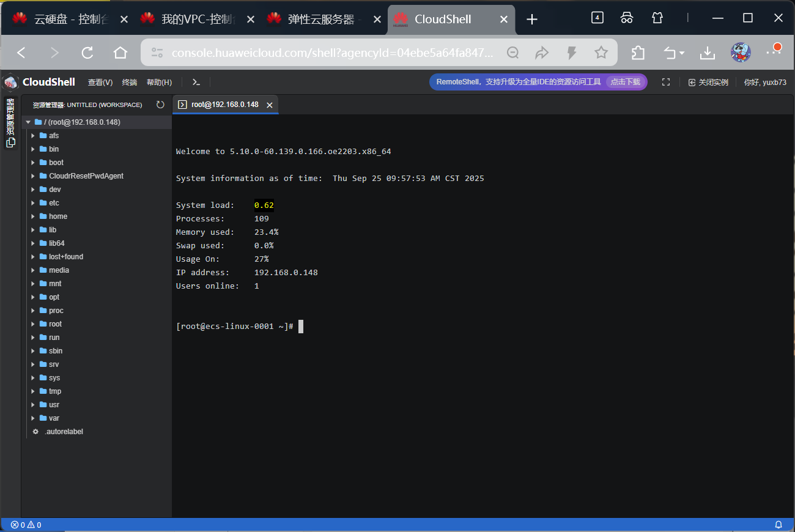
Task: Click 关闭实例 to close the instance
Action: tap(708, 82)
